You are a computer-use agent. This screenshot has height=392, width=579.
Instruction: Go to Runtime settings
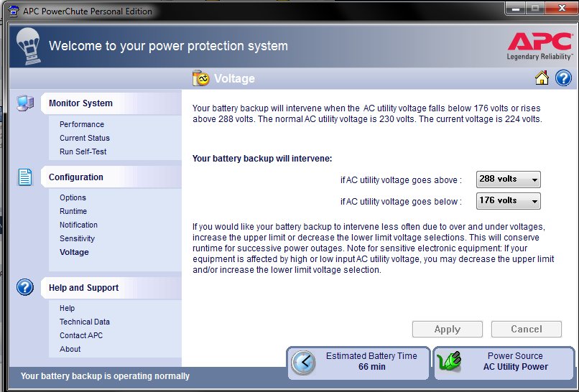[73, 211]
